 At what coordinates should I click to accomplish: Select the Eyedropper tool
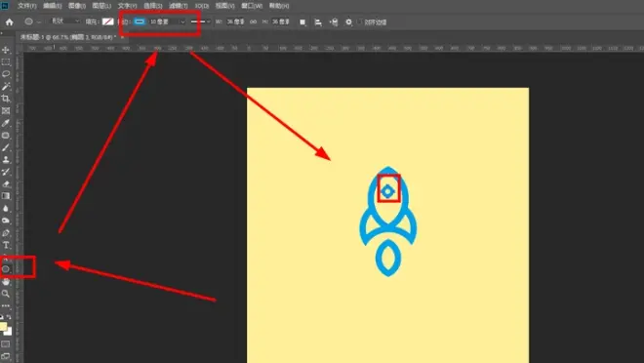[x=6, y=123]
